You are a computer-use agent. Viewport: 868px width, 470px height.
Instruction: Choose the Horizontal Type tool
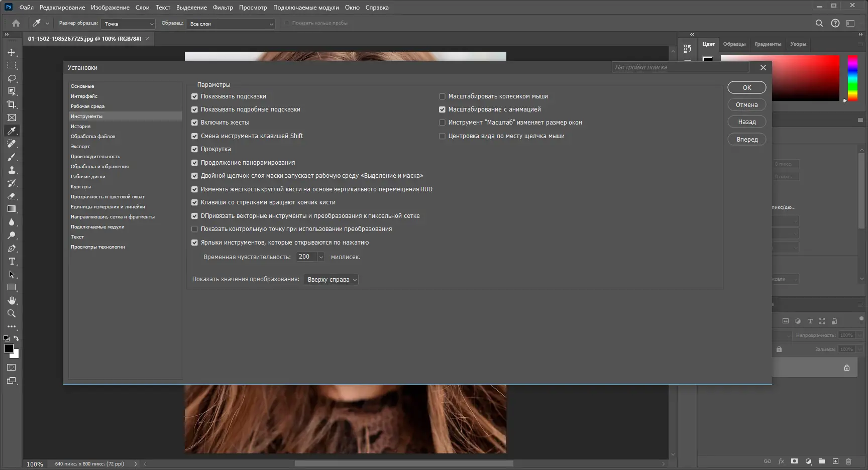pyautogui.click(x=11, y=261)
